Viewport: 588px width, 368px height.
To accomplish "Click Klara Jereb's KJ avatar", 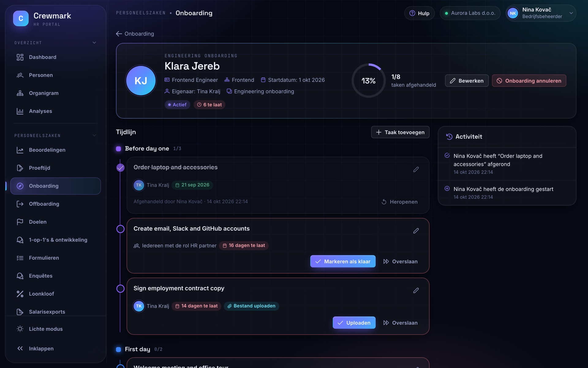I will point(141,81).
